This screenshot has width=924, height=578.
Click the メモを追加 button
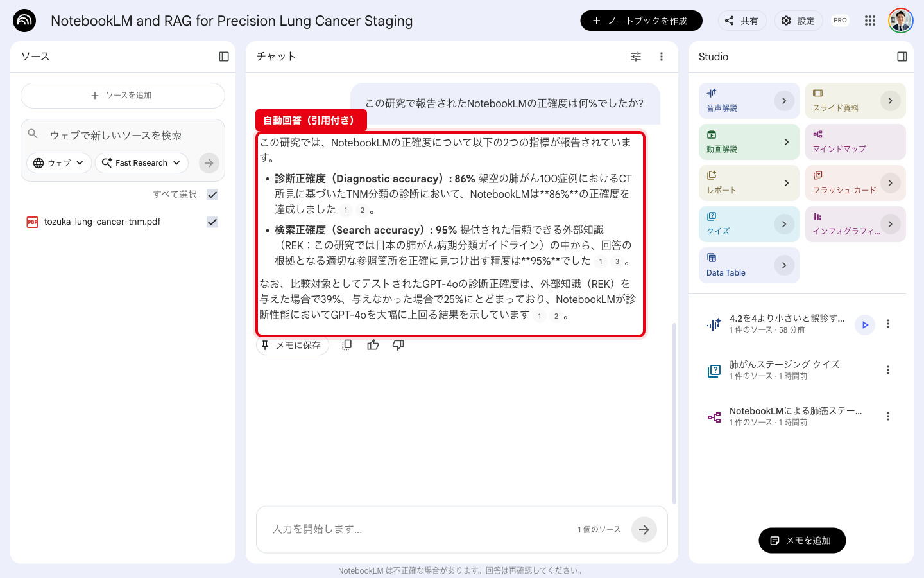[802, 540]
